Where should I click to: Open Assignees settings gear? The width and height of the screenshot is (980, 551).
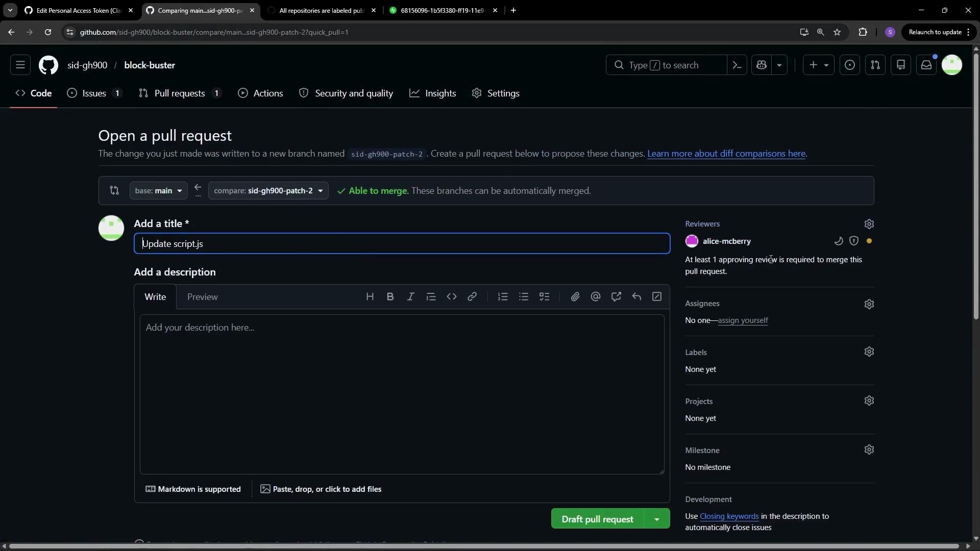(869, 304)
